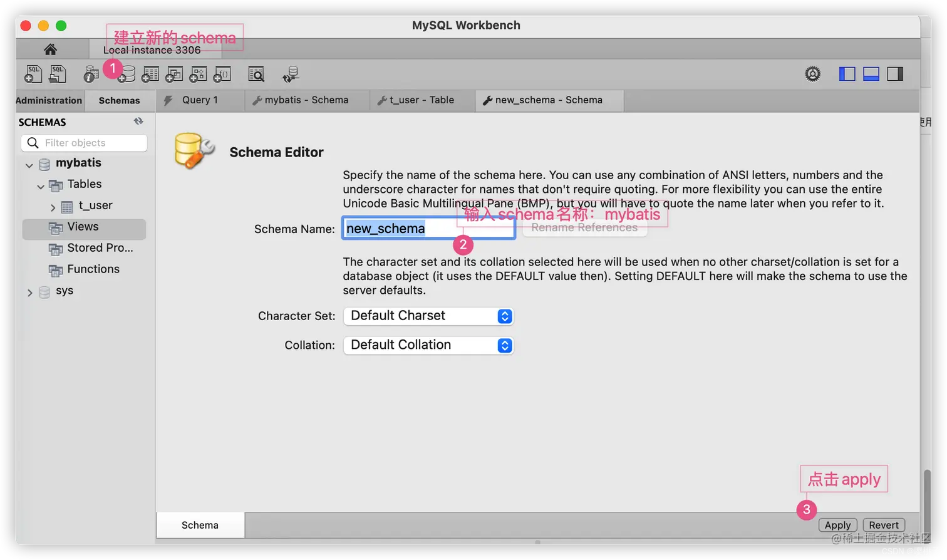The height and width of the screenshot is (560, 947).
Task: Expand the sys schema node
Action: (x=29, y=293)
